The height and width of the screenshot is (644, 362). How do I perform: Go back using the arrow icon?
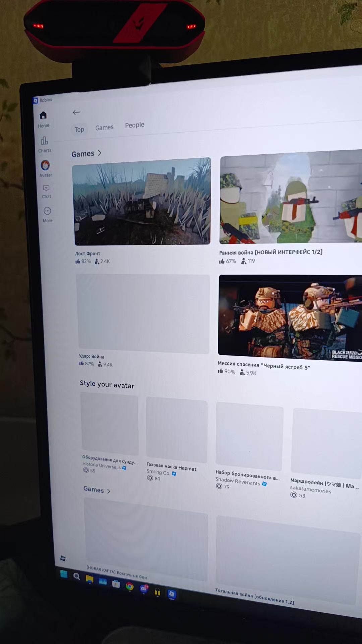coord(77,112)
